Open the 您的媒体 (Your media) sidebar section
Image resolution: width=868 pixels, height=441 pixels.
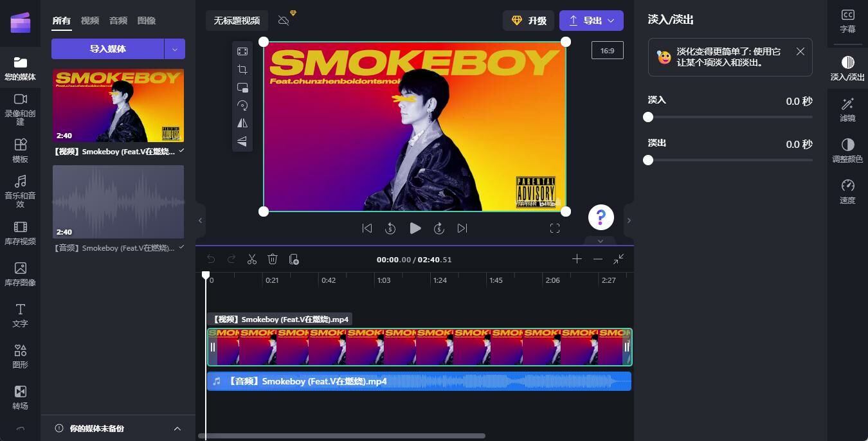click(x=20, y=69)
